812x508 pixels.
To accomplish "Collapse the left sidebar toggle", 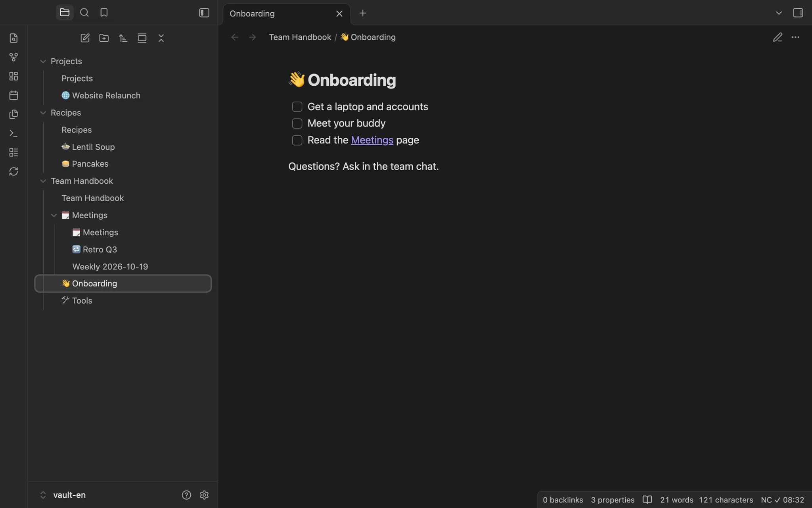I will click(x=204, y=13).
